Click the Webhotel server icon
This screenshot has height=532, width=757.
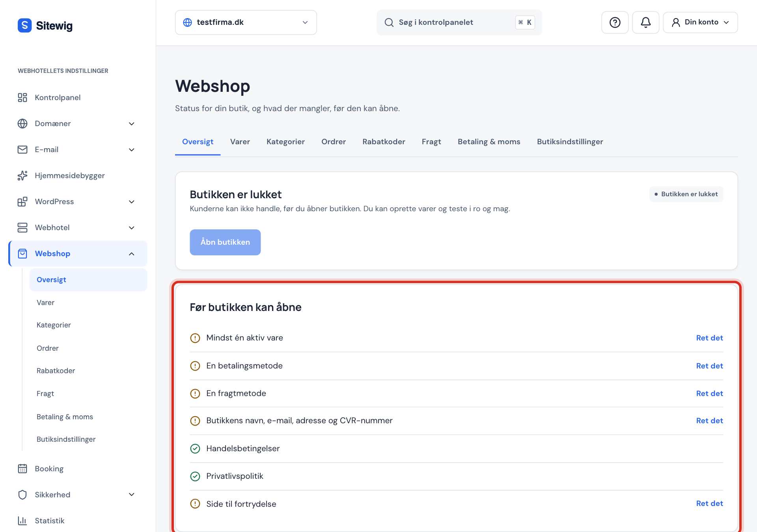click(x=22, y=227)
